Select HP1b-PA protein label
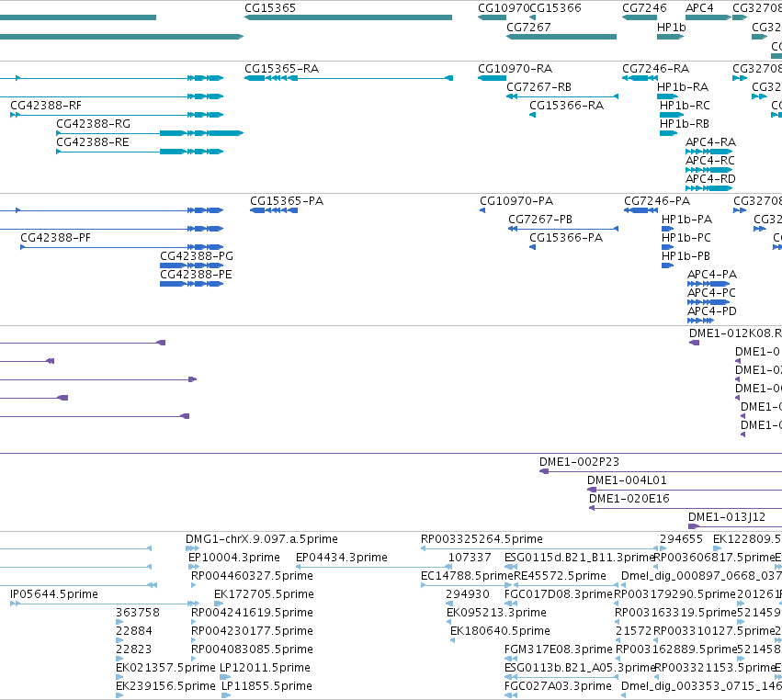The image size is (782, 700). 686,220
